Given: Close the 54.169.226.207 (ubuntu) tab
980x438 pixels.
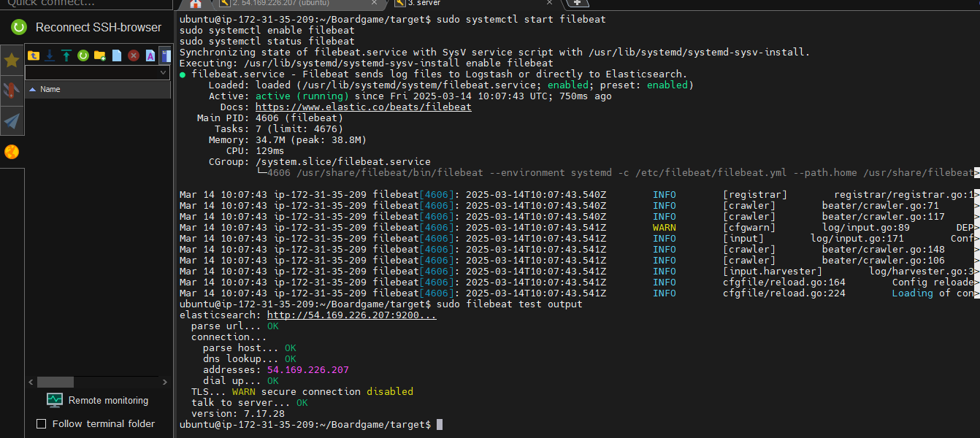Looking at the screenshot, I should click(373, 3).
